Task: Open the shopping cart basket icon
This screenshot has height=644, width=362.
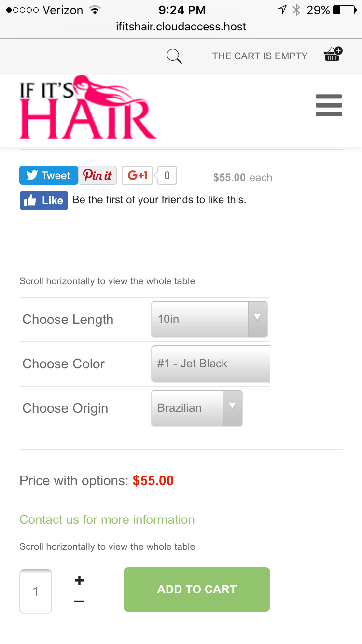Action: coord(333,55)
